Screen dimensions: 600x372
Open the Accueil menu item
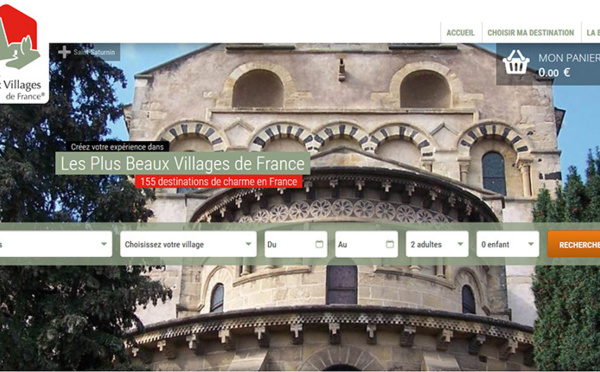[460, 33]
